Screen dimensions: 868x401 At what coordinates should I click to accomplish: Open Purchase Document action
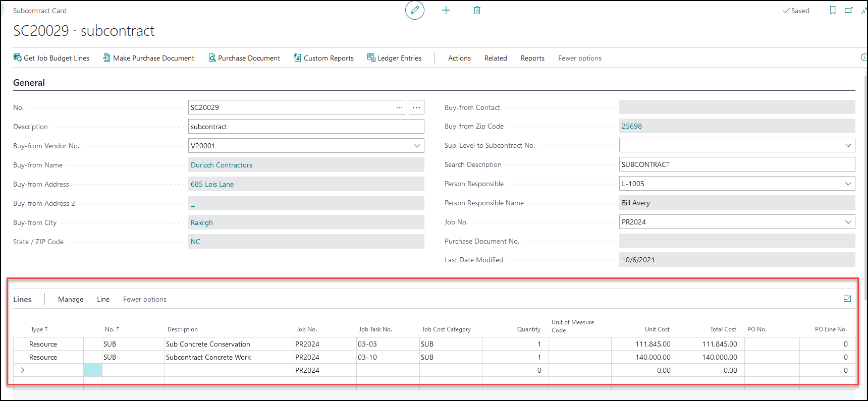click(244, 58)
